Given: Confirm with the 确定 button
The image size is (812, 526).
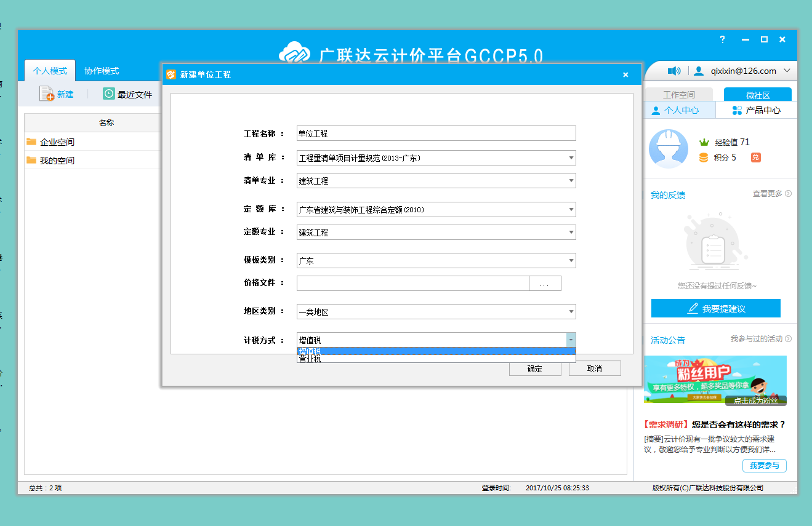Looking at the screenshot, I should pyautogui.click(x=535, y=369).
